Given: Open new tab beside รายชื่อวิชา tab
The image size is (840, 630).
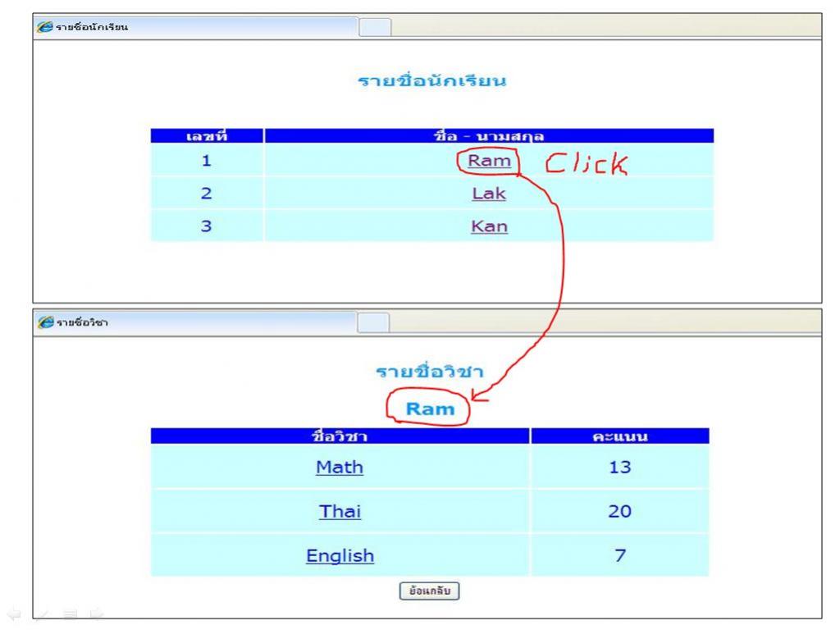Looking at the screenshot, I should pyautogui.click(x=373, y=323).
